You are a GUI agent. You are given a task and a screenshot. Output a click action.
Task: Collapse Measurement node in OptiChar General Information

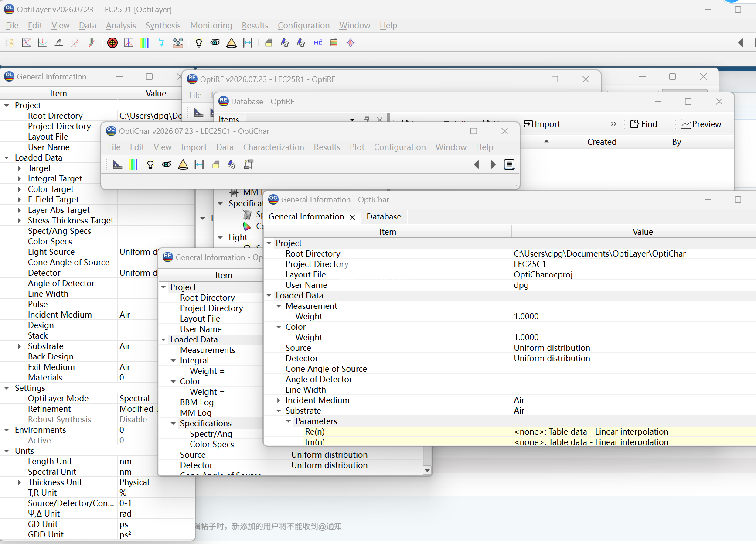click(279, 306)
